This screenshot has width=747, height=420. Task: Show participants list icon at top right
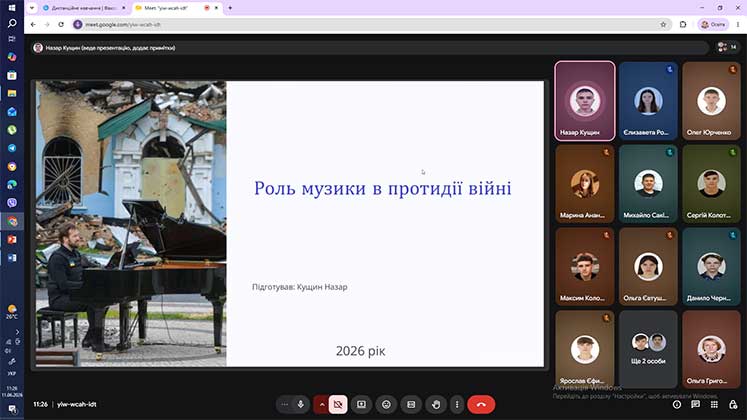(727, 47)
